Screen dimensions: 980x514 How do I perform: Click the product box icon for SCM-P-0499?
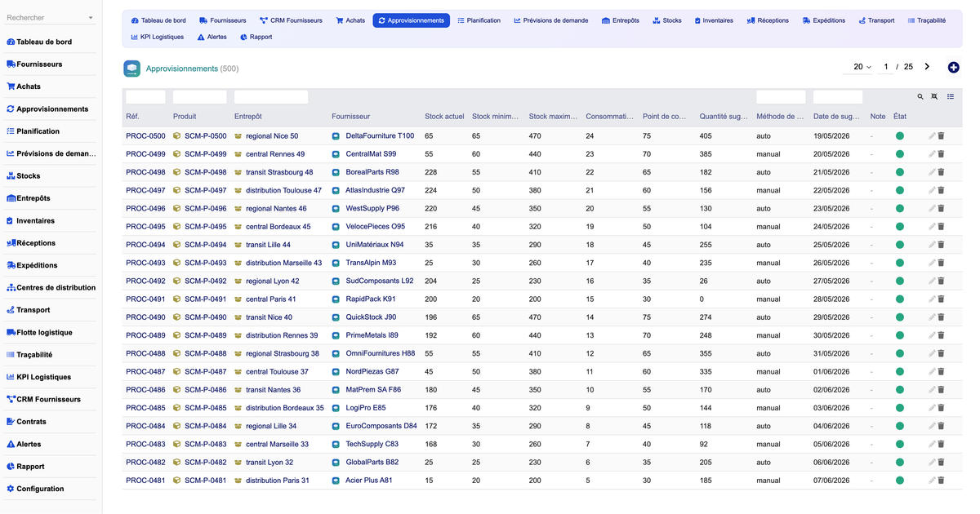(x=176, y=154)
